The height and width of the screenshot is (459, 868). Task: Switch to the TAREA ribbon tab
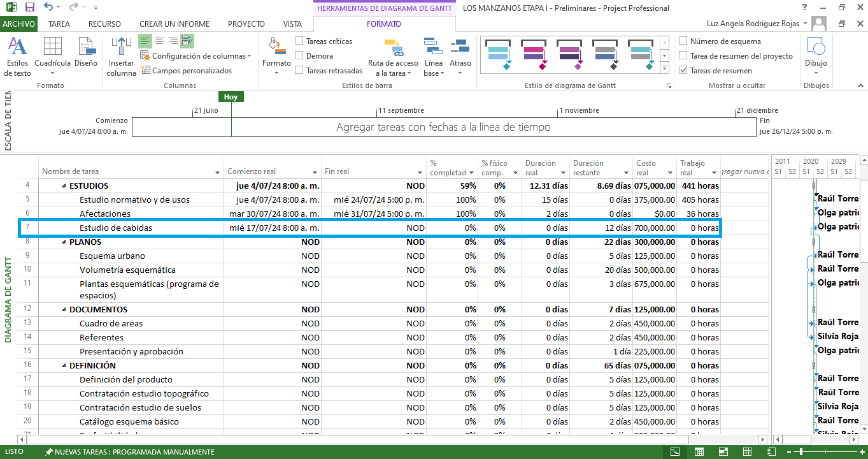59,24
